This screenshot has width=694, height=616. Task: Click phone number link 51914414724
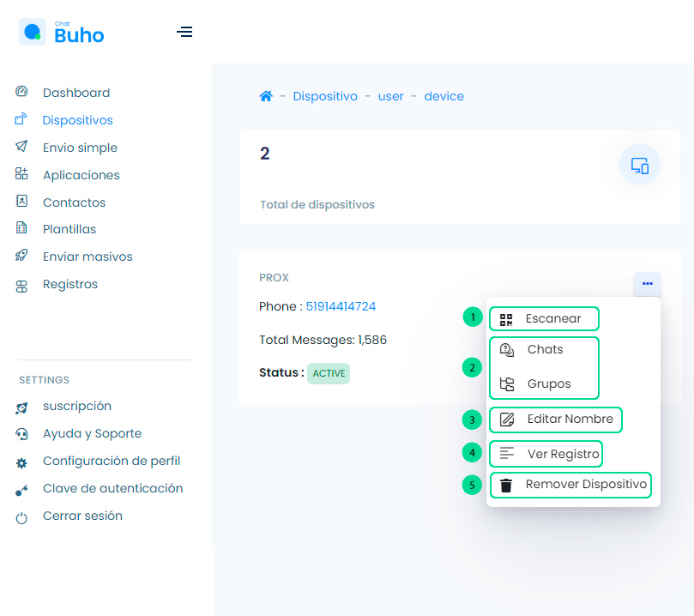pyautogui.click(x=341, y=306)
